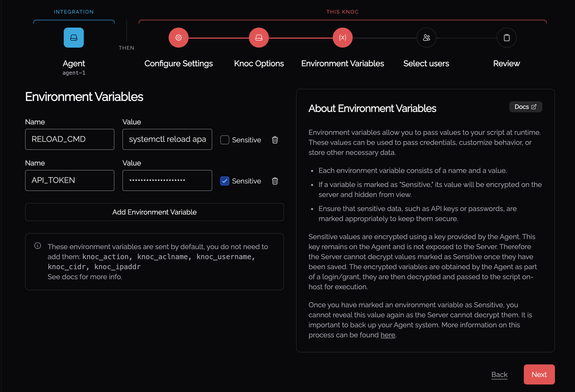Add Environment Variable button

[x=154, y=212]
